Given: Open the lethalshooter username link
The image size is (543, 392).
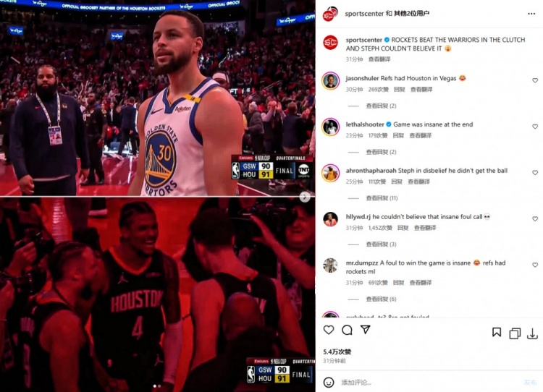Looking at the screenshot, I should click(x=365, y=124).
